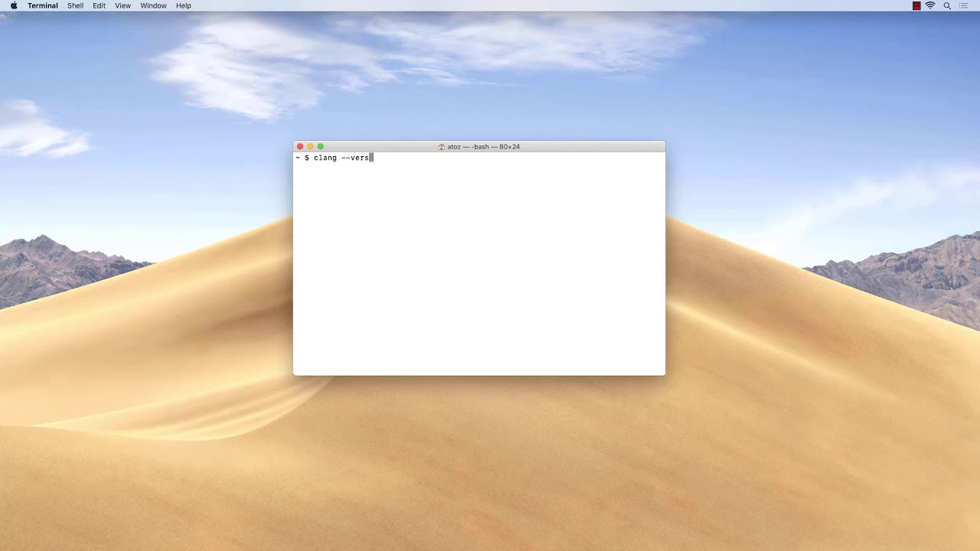Open the Help menu
This screenshot has width=980, height=551.
click(184, 5)
